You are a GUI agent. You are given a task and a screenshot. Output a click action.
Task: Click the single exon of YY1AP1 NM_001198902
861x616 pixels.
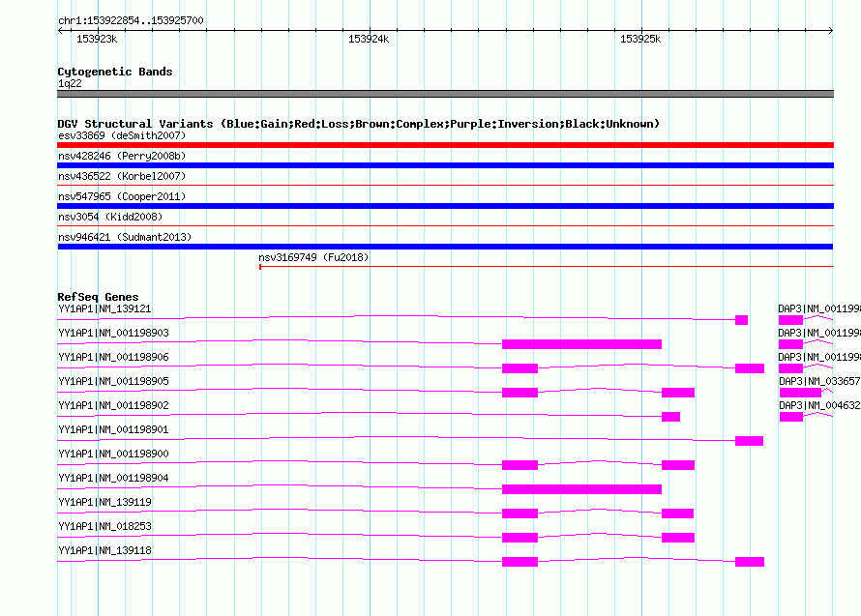tap(671, 417)
